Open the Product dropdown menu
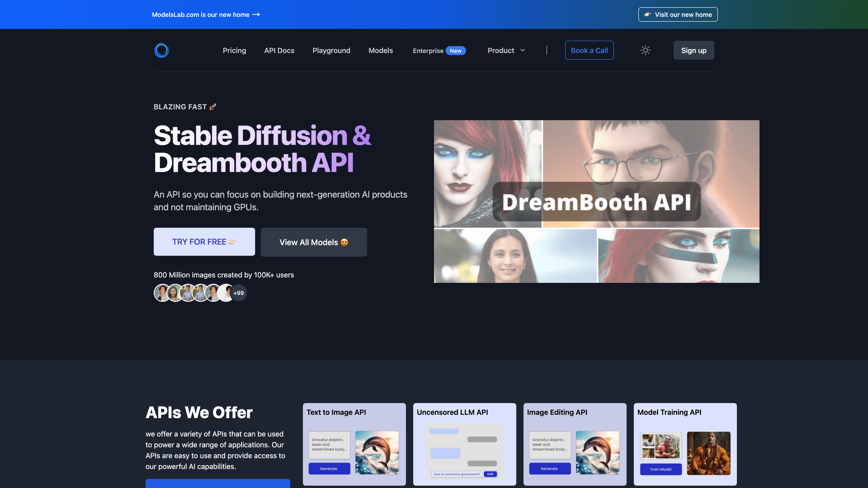 point(501,50)
